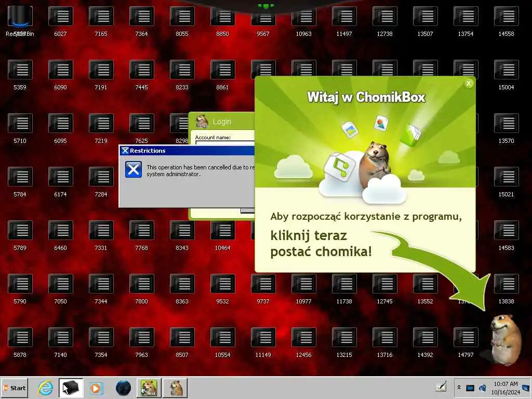This screenshot has height=399, width=532.
Task: Expand hidden system tray icons
Action: point(459,387)
